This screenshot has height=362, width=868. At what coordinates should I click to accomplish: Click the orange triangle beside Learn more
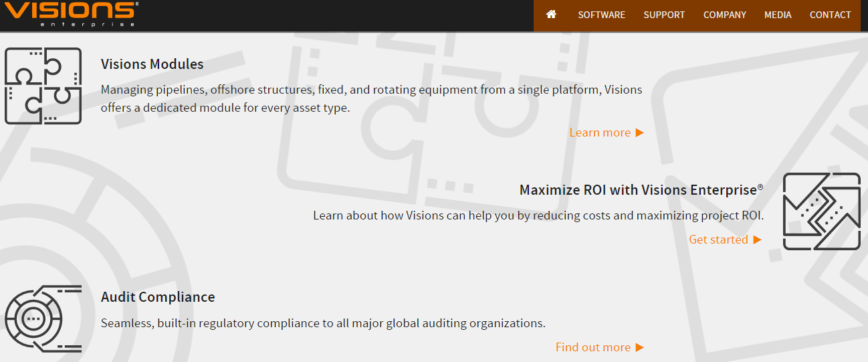coord(640,132)
